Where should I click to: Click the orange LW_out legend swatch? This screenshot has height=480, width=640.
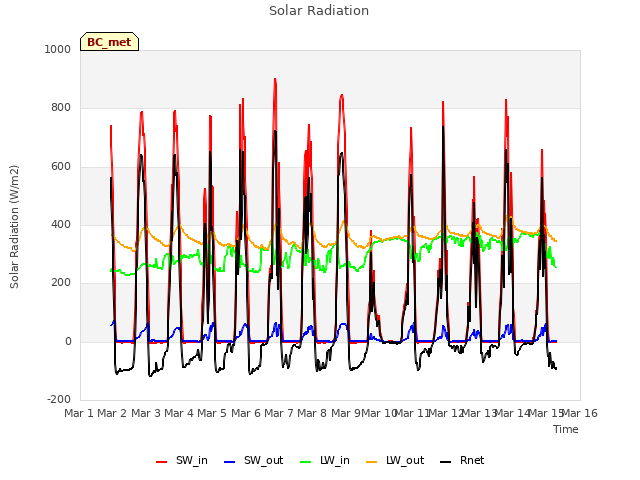point(372,462)
